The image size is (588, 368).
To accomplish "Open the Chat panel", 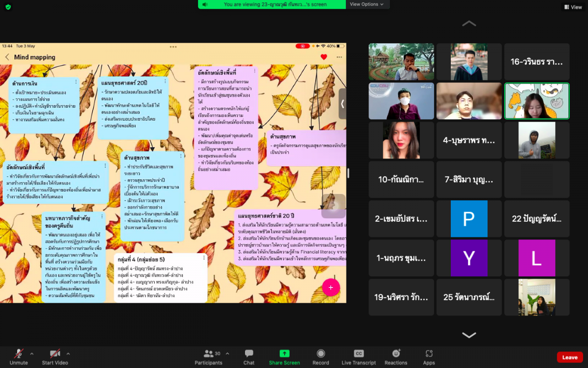I will point(249,357).
